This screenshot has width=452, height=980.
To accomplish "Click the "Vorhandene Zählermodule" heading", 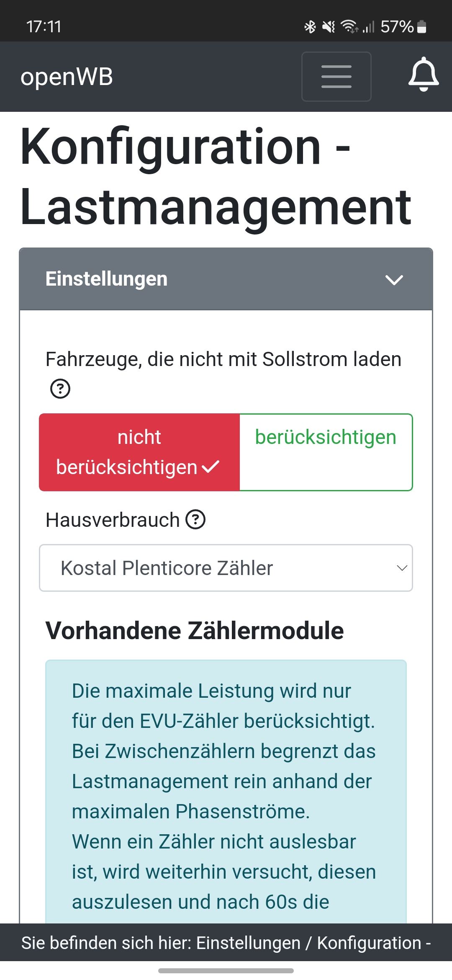I will coord(195,631).
